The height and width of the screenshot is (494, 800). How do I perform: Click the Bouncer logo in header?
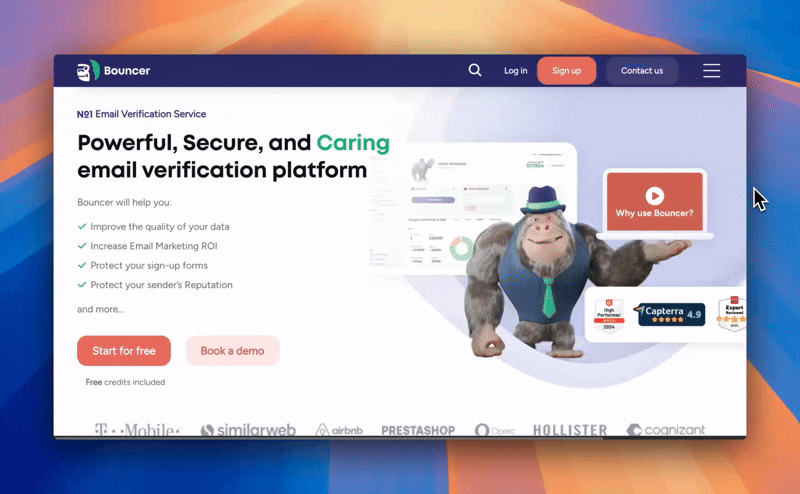(113, 70)
